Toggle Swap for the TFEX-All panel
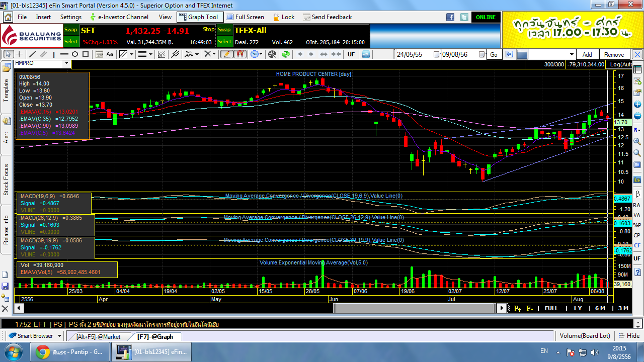 (224, 30)
